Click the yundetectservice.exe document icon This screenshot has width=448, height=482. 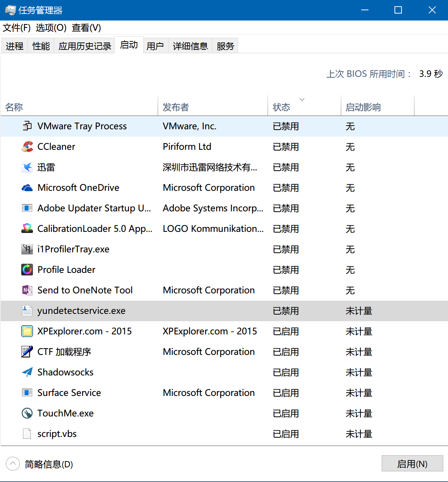coord(27,311)
